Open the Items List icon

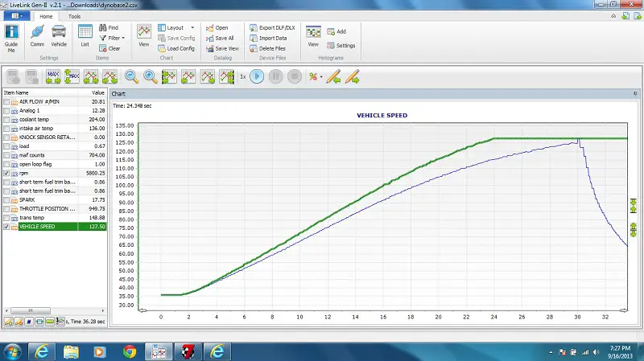click(85, 36)
